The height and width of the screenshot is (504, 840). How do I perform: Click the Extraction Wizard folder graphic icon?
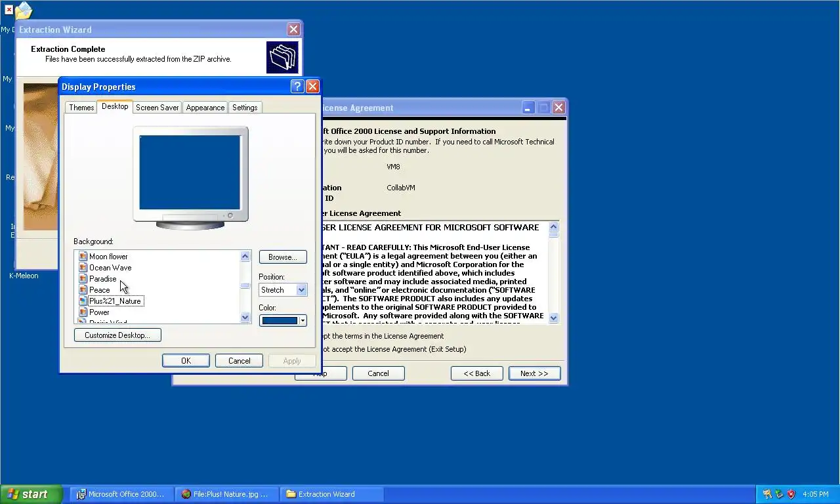(282, 58)
